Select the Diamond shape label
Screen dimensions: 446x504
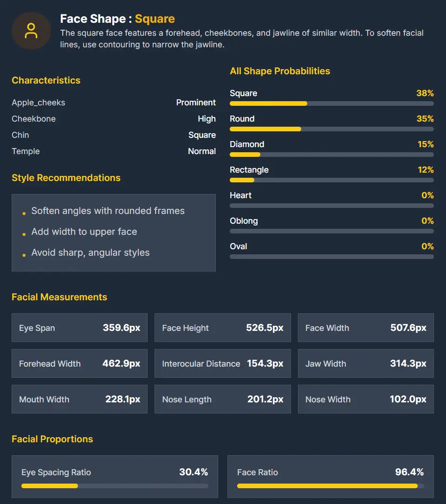coord(247,144)
